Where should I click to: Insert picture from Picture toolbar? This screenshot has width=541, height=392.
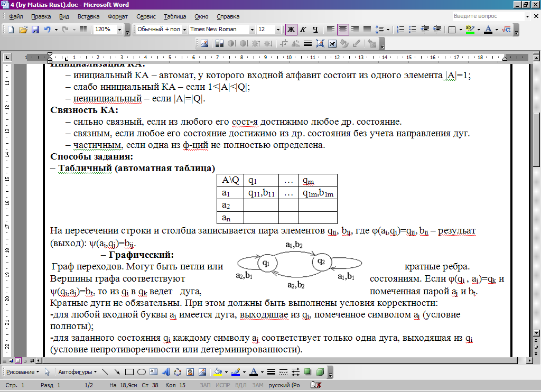click(x=204, y=43)
